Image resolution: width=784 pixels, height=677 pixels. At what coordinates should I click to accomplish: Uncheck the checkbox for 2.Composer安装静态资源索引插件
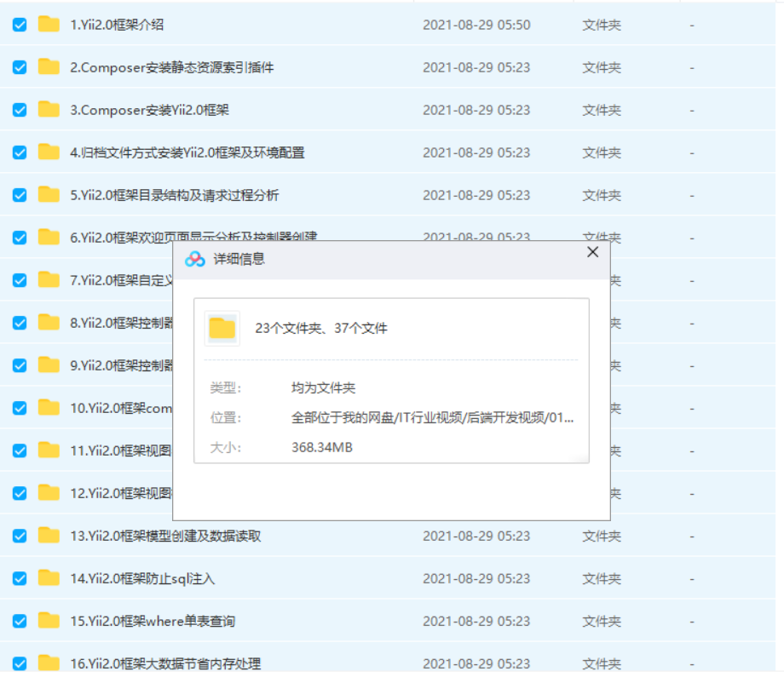20,67
